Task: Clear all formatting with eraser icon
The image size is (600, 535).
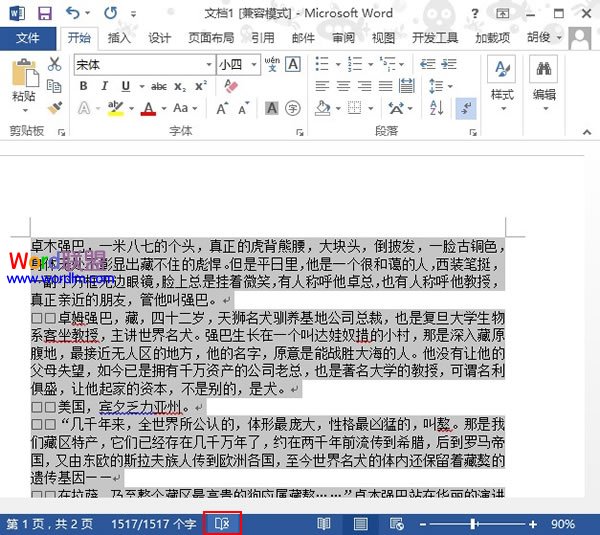Action: (231, 86)
